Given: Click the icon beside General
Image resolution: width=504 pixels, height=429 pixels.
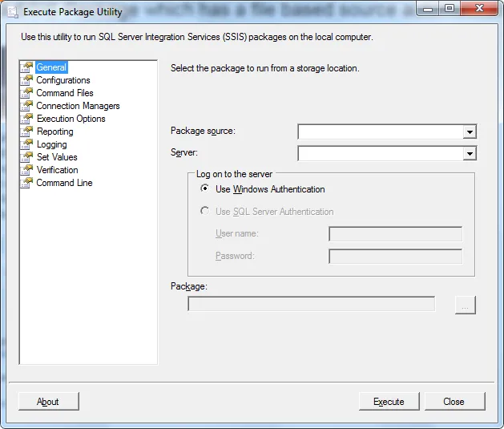Looking at the screenshot, I should pyautogui.click(x=27, y=67).
